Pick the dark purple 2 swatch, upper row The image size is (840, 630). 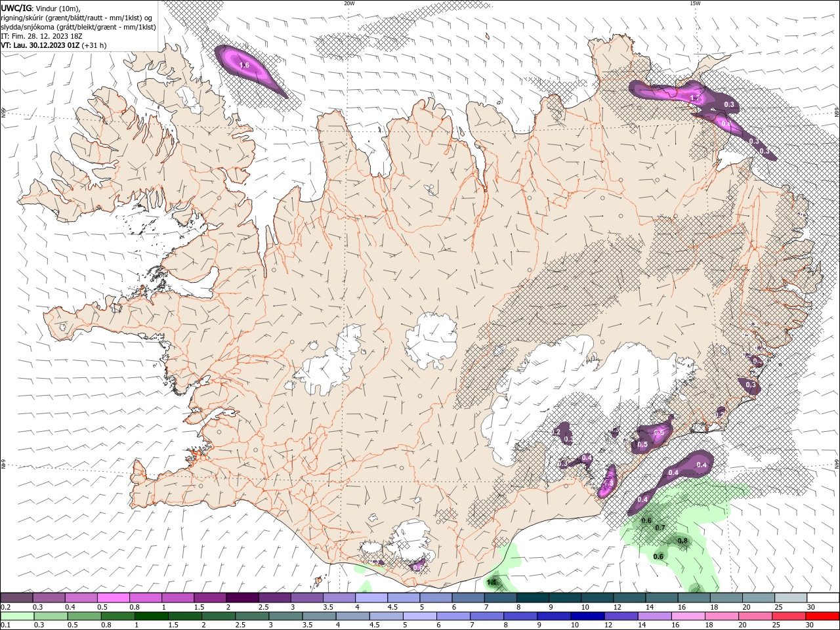(x=242, y=598)
